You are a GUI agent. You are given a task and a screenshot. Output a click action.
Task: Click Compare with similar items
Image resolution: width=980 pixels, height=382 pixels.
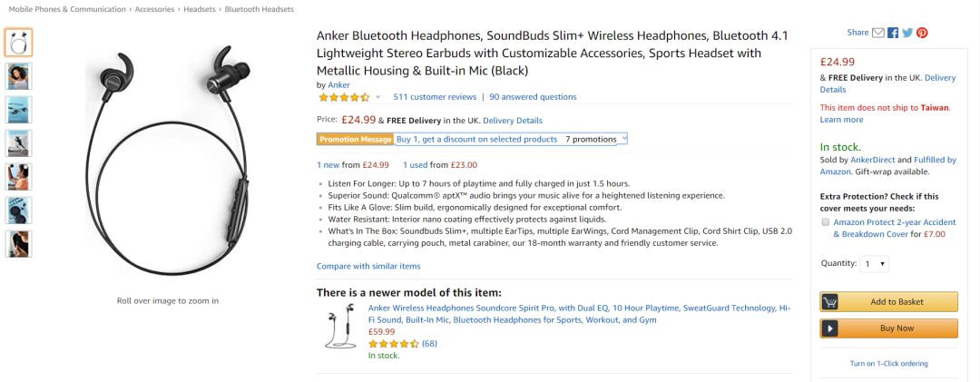coord(368,266)
